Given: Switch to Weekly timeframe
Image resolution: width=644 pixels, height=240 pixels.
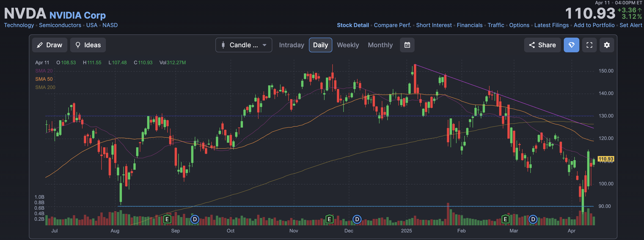Looking at the screenshot, I should tap(348, 45).
